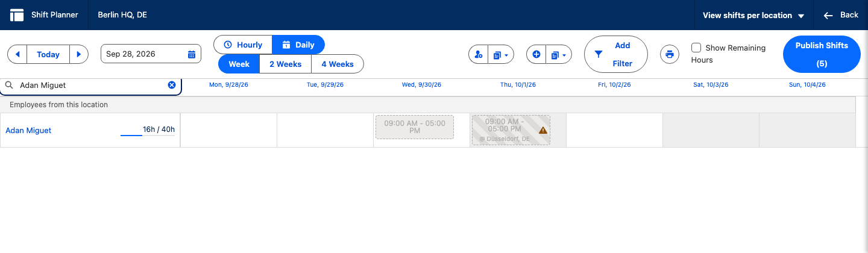Print the schedule using printer icon
This screenshot has height=253, width=868.
pyautogui.click(x=669, y=54)
